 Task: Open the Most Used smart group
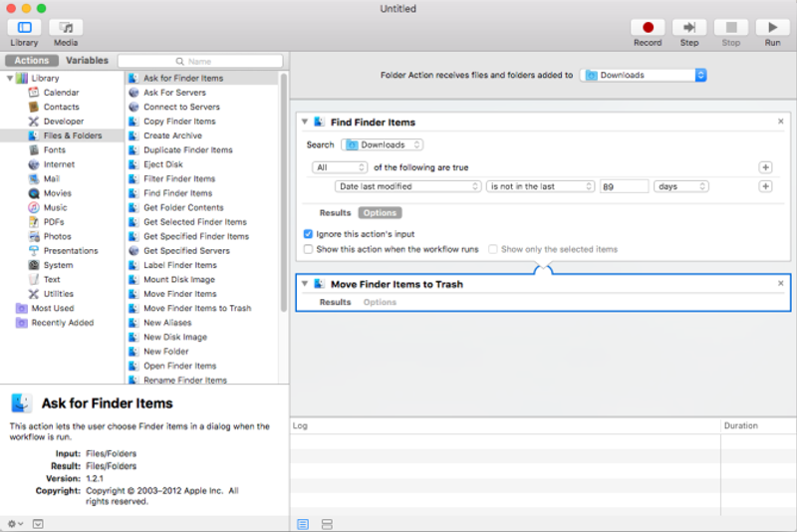tap(53, 309)
